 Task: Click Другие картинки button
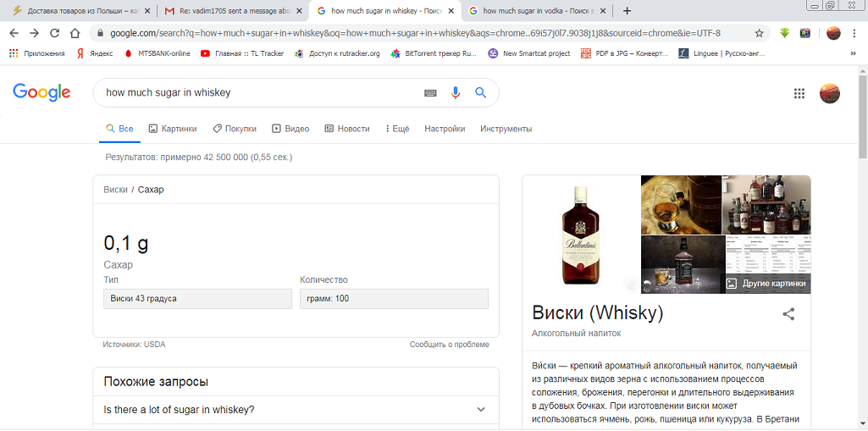coord(768,284)
